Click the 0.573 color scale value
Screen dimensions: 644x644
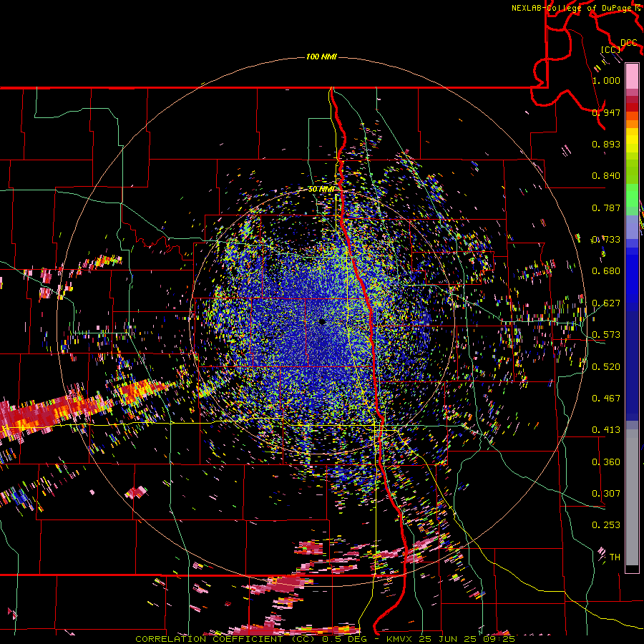coord(606,335)
